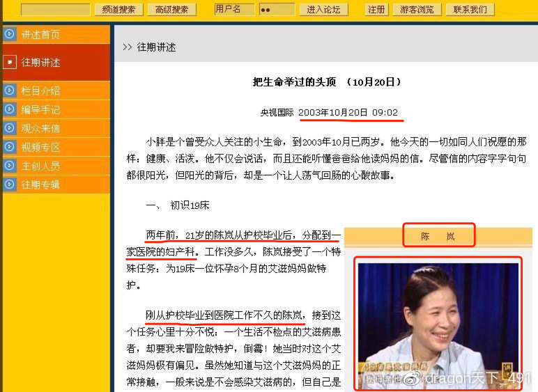Click the article title 把生命举过的头顶
The width and height of the screenshot is (538, 392).
pyautogui.click(x=294, y=82)
